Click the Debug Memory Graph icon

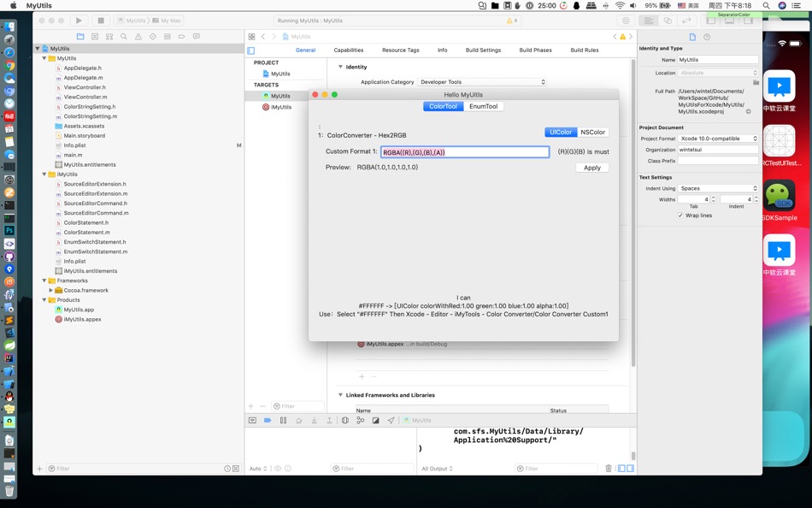coord(361,421)
